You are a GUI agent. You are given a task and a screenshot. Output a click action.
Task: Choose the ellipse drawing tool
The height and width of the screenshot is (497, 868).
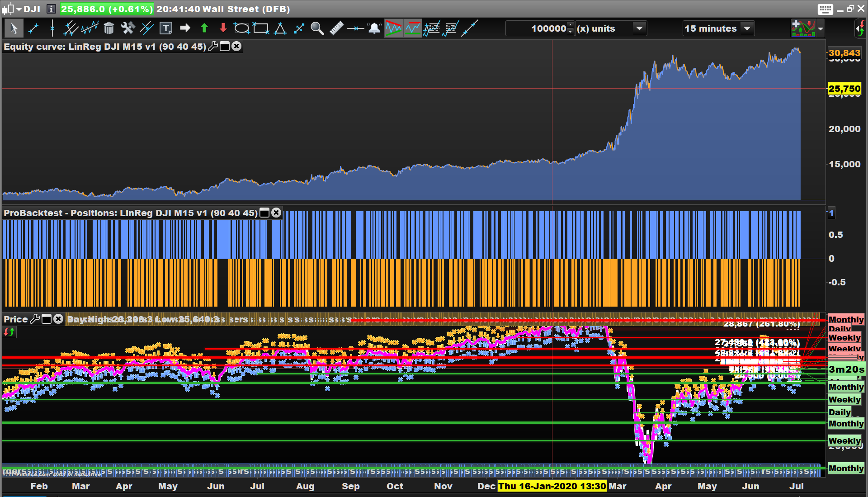[x=241, y=28]
